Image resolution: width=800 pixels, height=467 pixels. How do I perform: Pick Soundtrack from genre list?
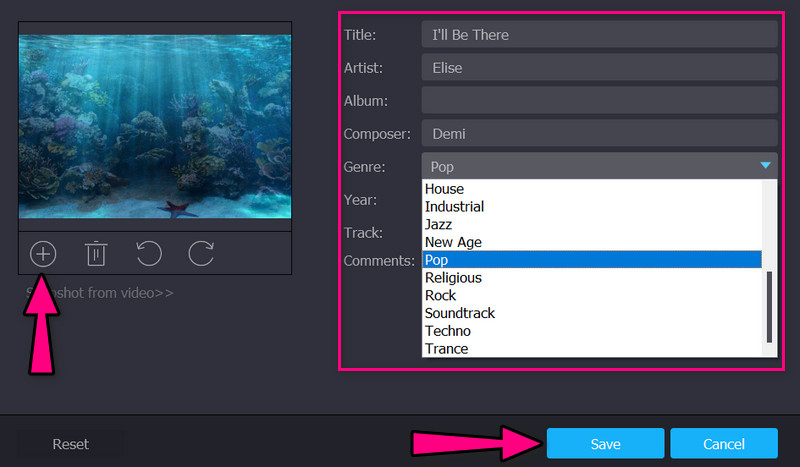tap(459, 313)
